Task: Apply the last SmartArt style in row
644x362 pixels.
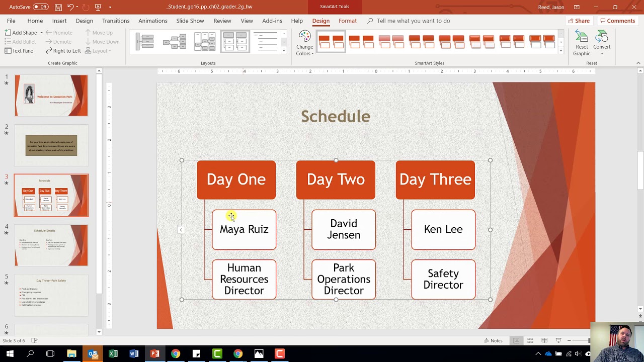Action: [x=542, y=42]
